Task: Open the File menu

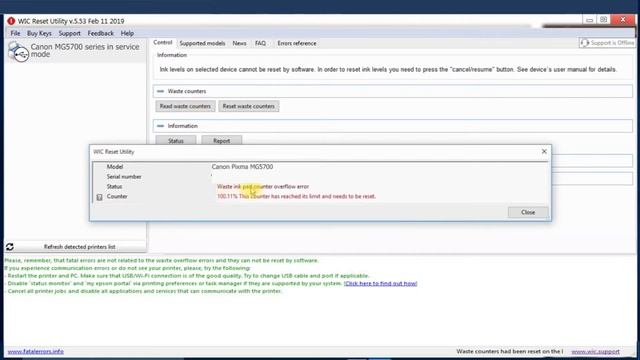Action: click(x=15, y=33)
